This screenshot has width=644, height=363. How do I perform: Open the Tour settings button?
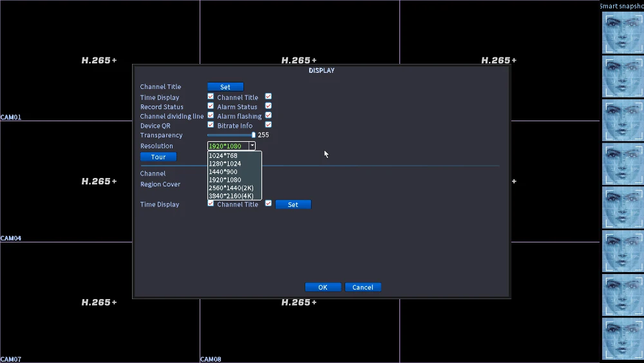158,157
